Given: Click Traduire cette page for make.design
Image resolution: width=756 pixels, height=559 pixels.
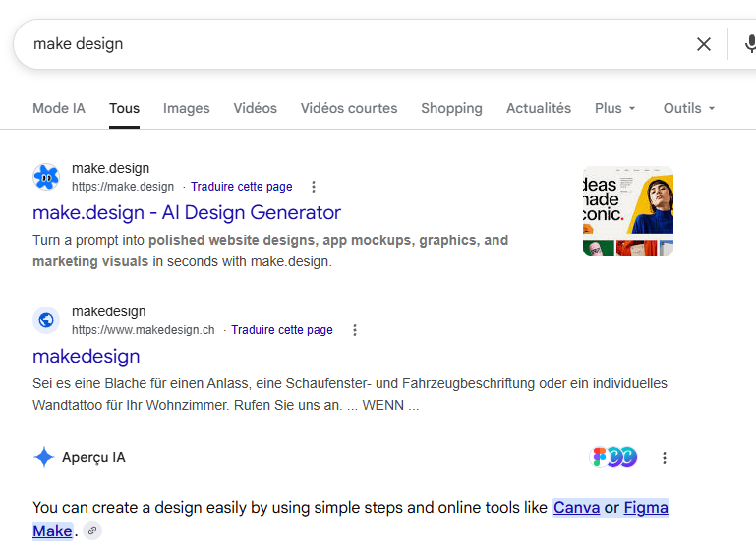Looking at the screenshot, I should tap(242, 187).
